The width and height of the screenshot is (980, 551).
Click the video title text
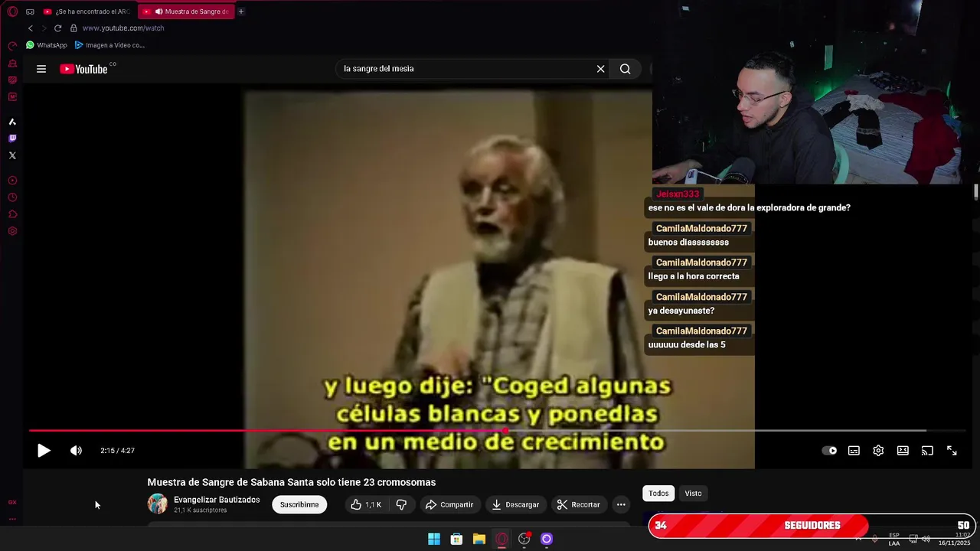(x=292, y=482)
